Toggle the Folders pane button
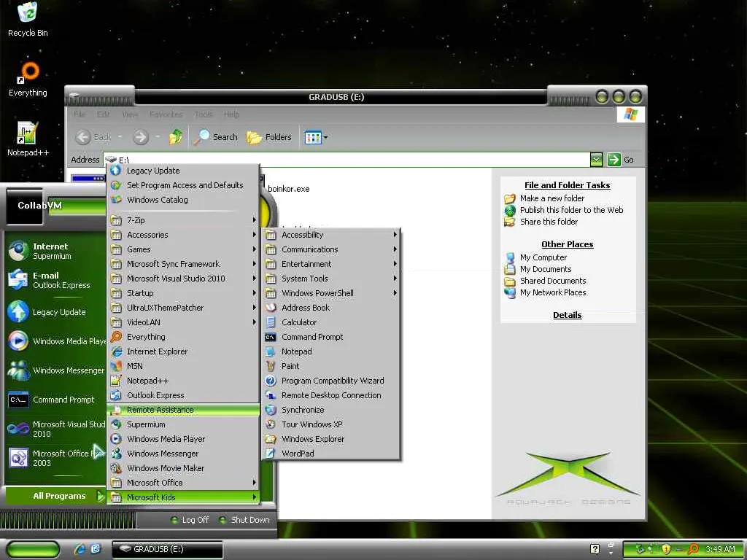This screenshot has height=560, width=747. click(x=269, y=137)
